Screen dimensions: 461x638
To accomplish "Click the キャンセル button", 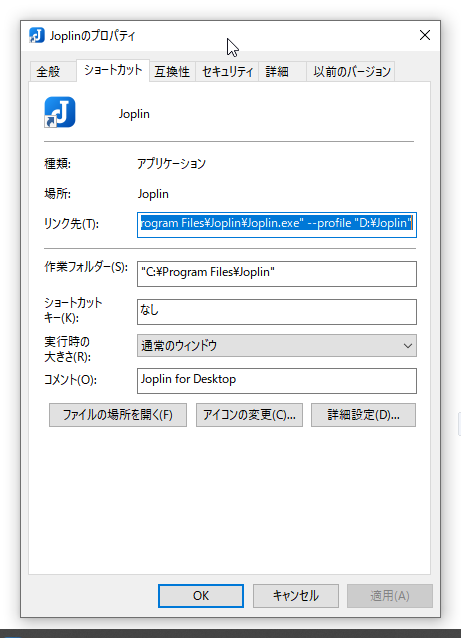I will tap(296, 596).
